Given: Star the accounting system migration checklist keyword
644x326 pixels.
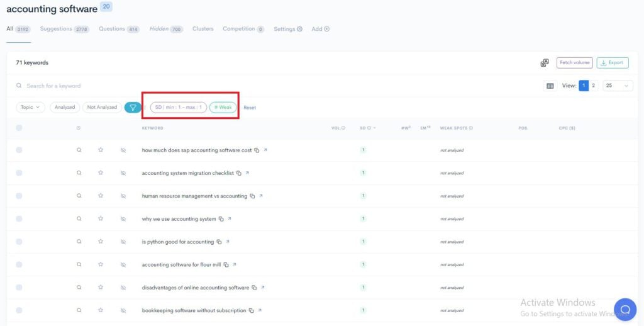Looking at the screenshot, I should (x=101, y=173).
